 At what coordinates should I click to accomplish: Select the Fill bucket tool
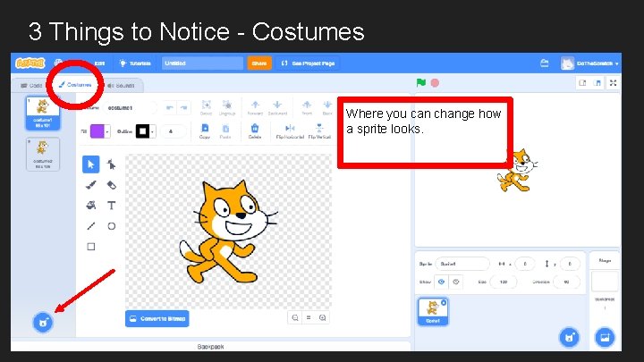[x=90, y=206]
